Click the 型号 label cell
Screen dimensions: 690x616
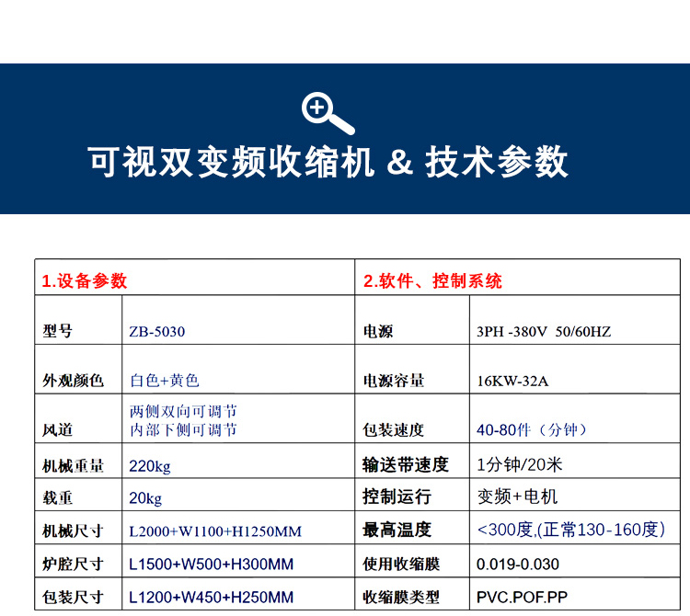(57, 331)
